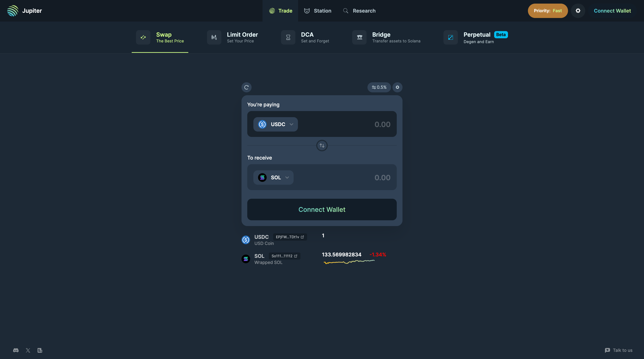Click the DCA hourglass icon

point(288,38)
